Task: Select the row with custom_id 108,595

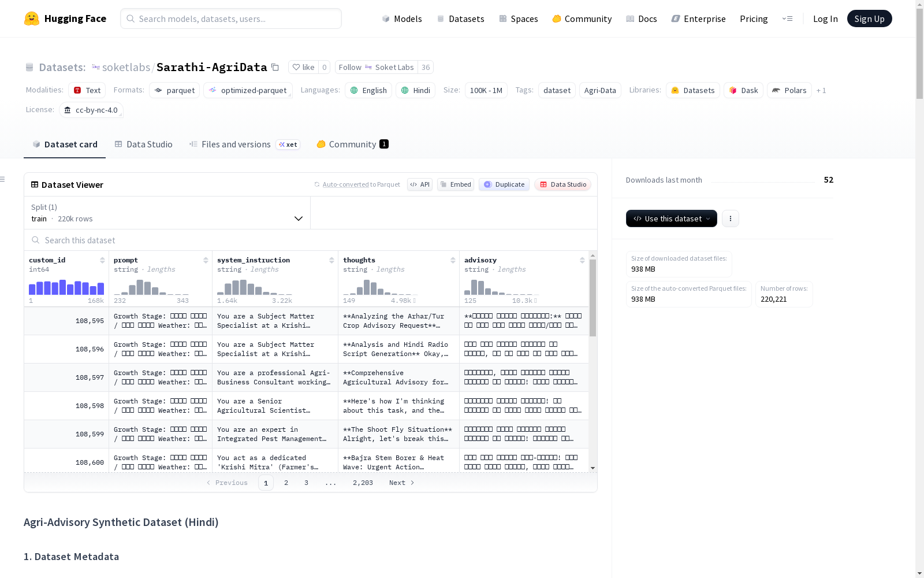Action: [306, 321]
